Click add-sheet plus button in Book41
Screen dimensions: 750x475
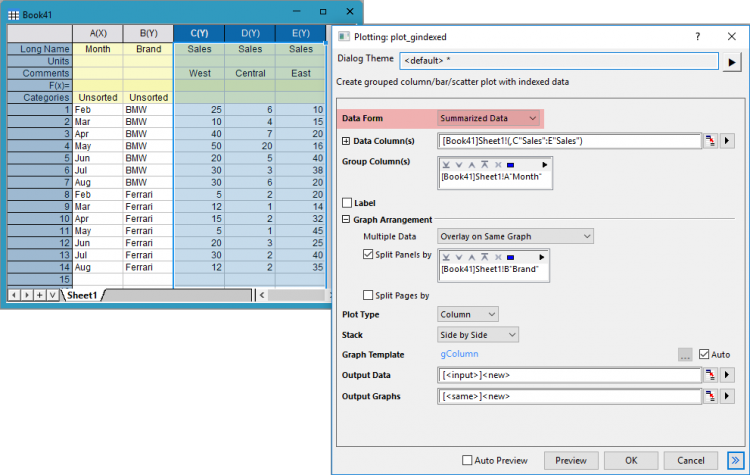(40, 295)
